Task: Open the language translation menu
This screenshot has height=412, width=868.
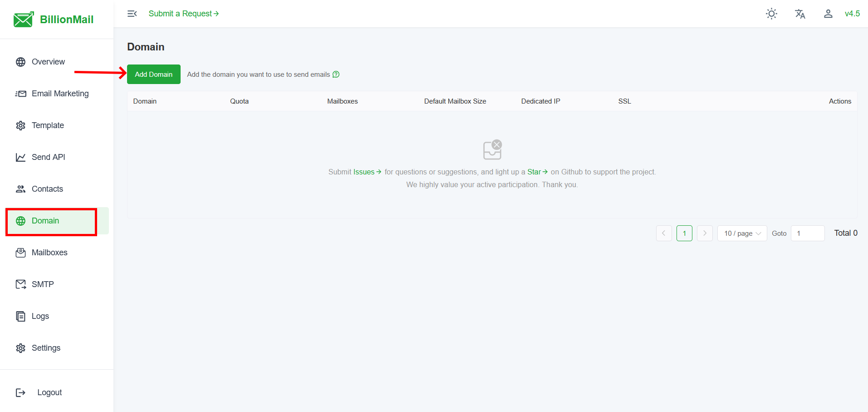Action: pos(800,14)
